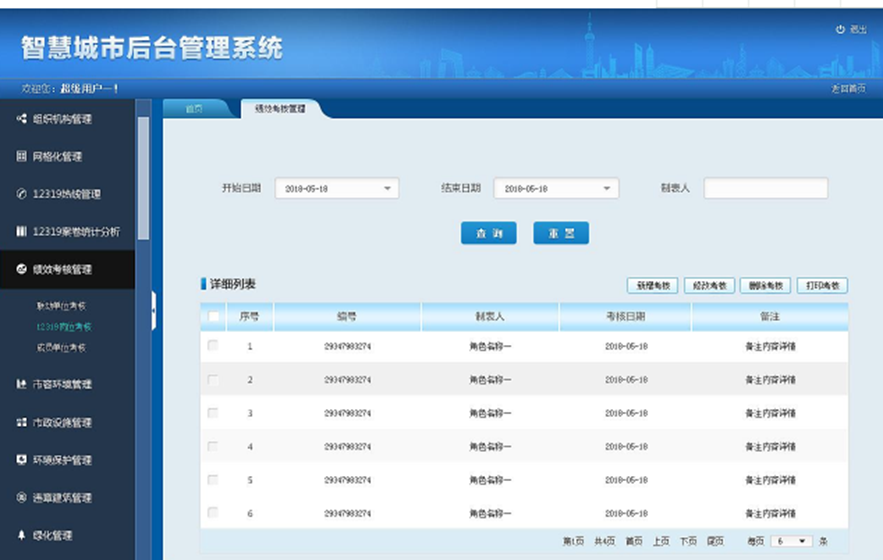This screenshot has height=560, width=883.
Task: Open the per-page count dropdown showing 6
Action: pyautogui.click(x=790, y=541)
